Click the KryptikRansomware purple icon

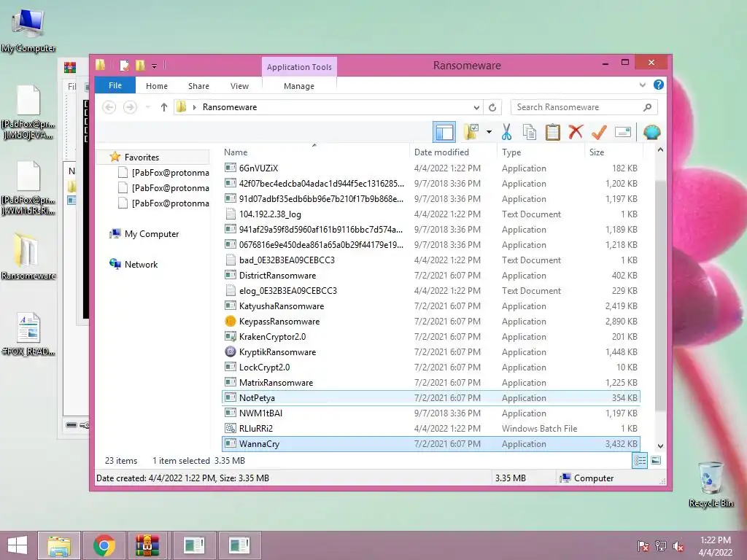tap(230, 352)
